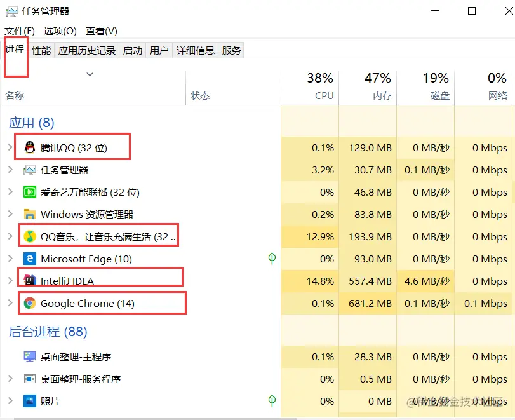Viewport: 515px width, 420px height.
Task: Switch to the 用户 tab
Action: coord(159,50)
